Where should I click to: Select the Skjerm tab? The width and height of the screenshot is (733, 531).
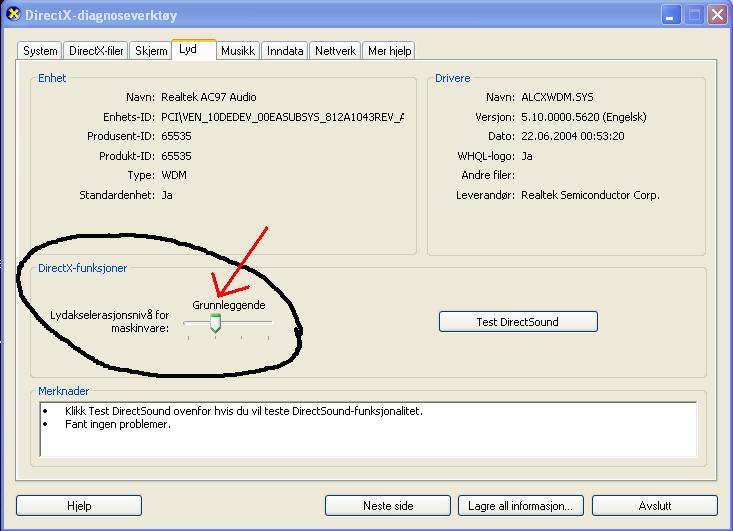pos(151,50)
